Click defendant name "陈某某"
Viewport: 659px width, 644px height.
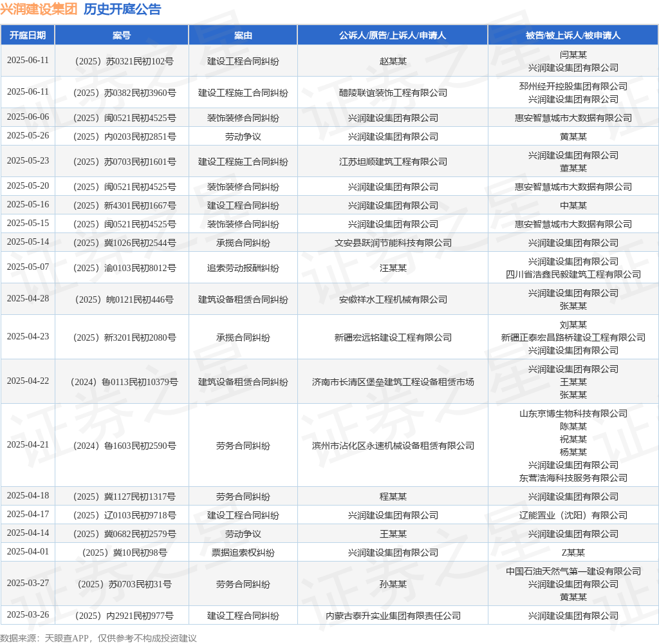pos(573,426)
